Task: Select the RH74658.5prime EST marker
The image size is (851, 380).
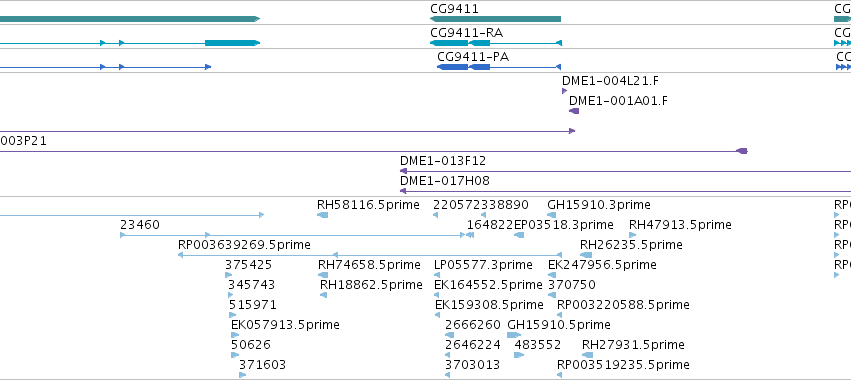Action: 323,275
